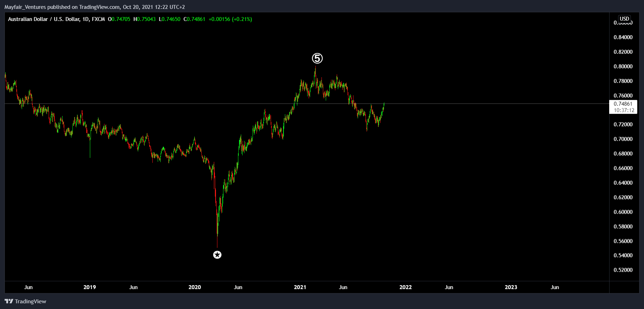
Task: Click the 0.68000 price axis label
Action: pyautogui.click(x=623, y=154)
